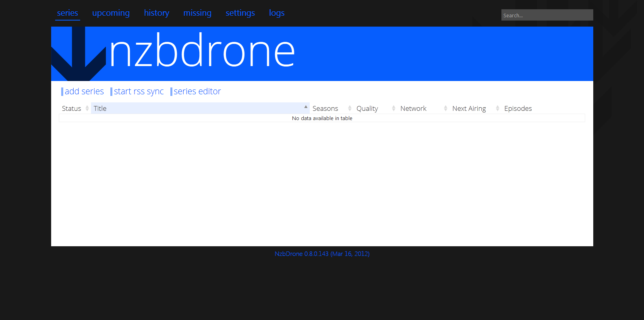Viewport: 644px width, 320px height.
Task: Sort table by Network column
Action: click(x=423, y=108)
